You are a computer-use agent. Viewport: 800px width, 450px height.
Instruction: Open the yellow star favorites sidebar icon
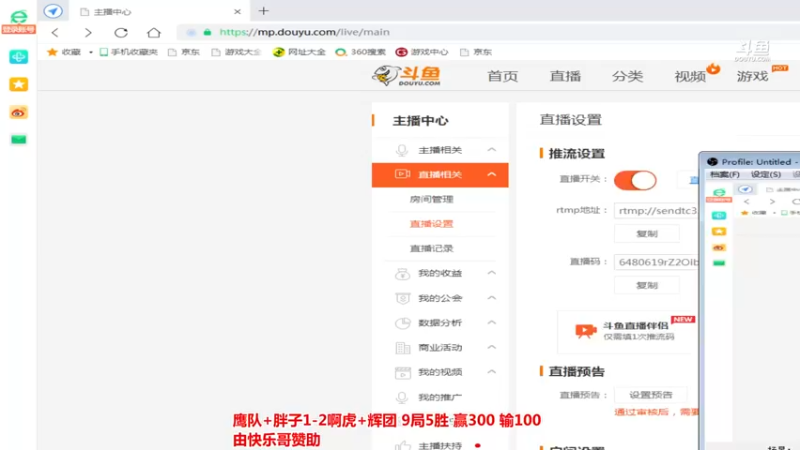(x=18, y=84)
